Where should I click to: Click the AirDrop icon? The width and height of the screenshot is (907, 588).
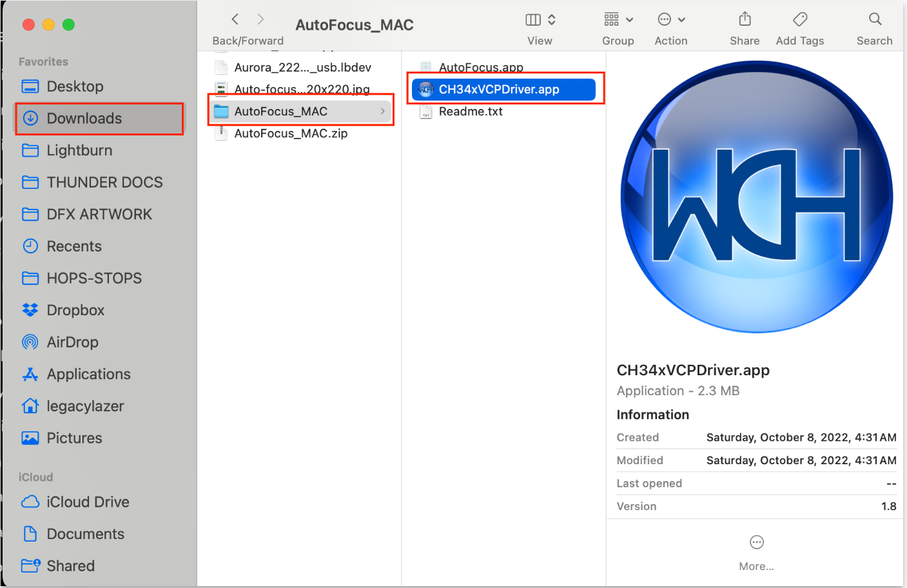click(30, 342)
